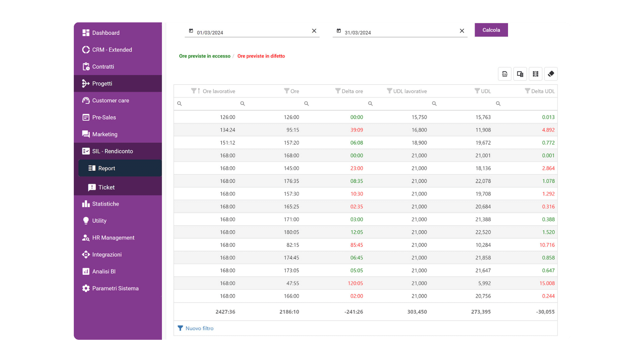Open Statistiche in the sidebar
Screen dimensions: 644x362
118,204
